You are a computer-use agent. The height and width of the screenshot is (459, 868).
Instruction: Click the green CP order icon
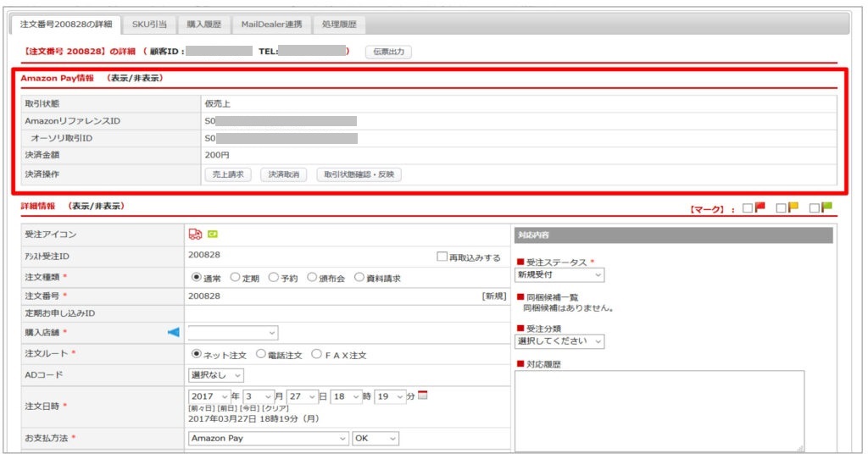(213, 235)
